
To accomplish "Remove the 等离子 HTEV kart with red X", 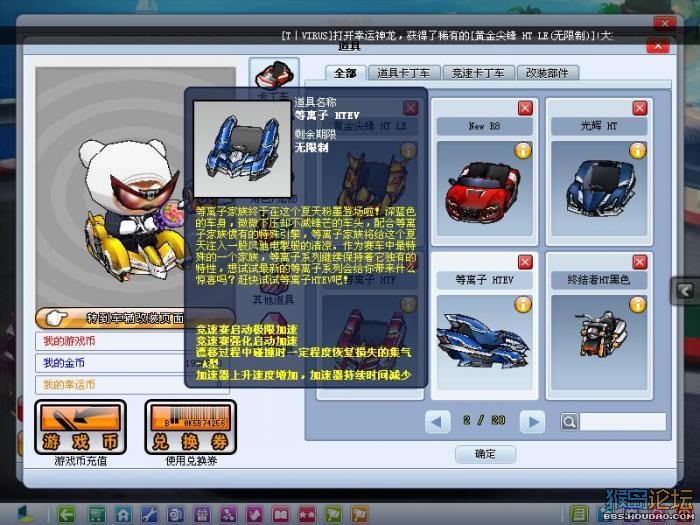I will click(x=525, y=262).
